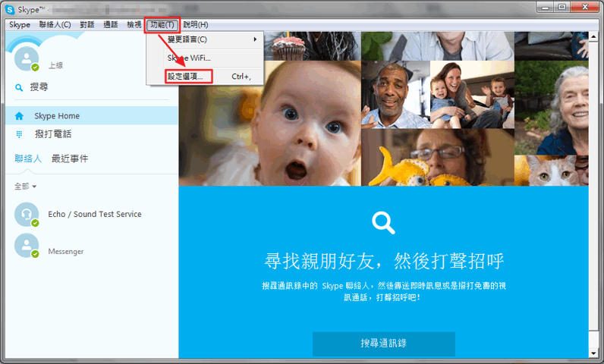Go to Skype Home
The width and height of the screenshot is (604, 364).
pyautogui.click(x=92, y=116)
